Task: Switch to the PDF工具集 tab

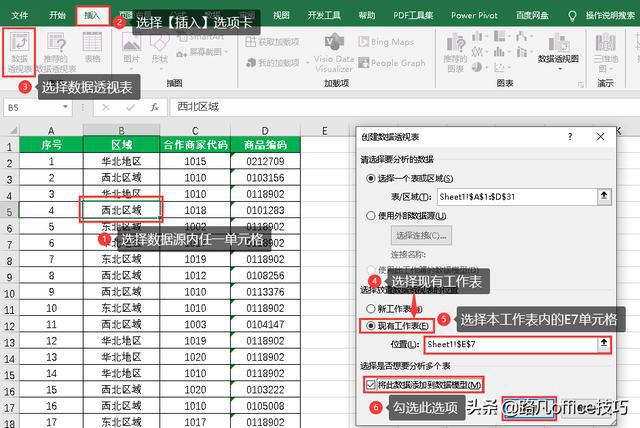Action: [413, 16]
